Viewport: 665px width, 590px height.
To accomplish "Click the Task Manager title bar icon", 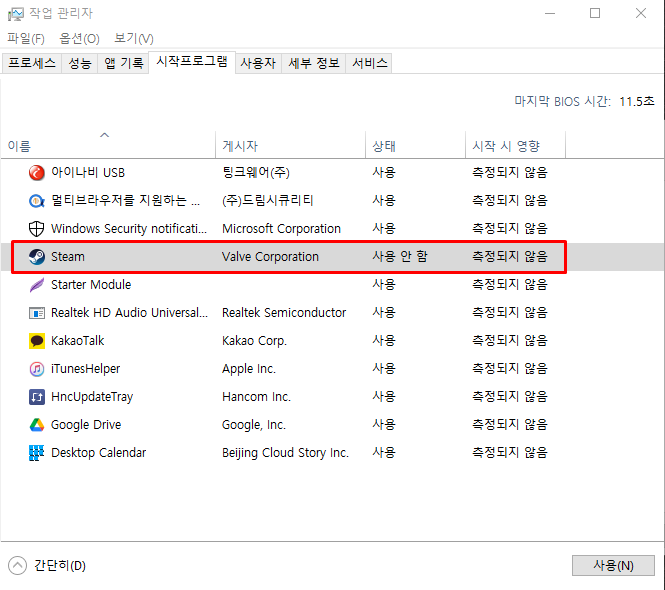I will tap(15, 14).
